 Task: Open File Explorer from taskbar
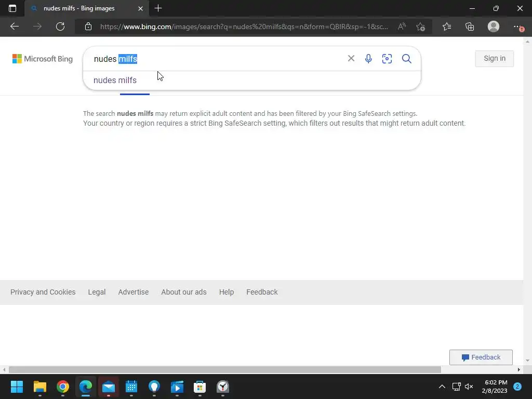pyautogui.click(x=39, y=387)
